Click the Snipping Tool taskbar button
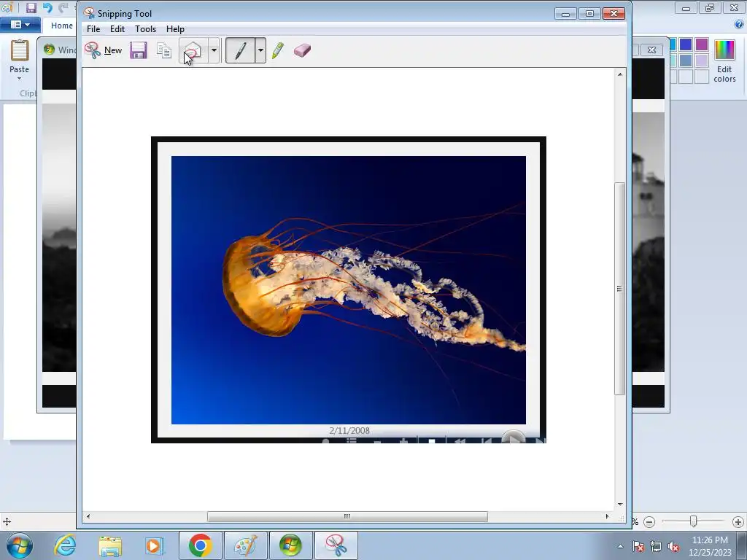The width and height of the screenshot is (747, 560). tap(336, 545)
